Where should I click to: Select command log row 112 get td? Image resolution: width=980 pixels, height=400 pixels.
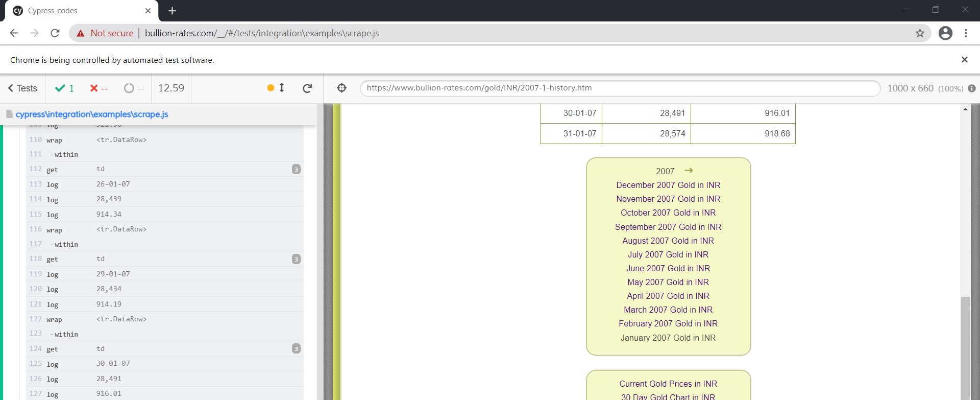coord(165,169)
